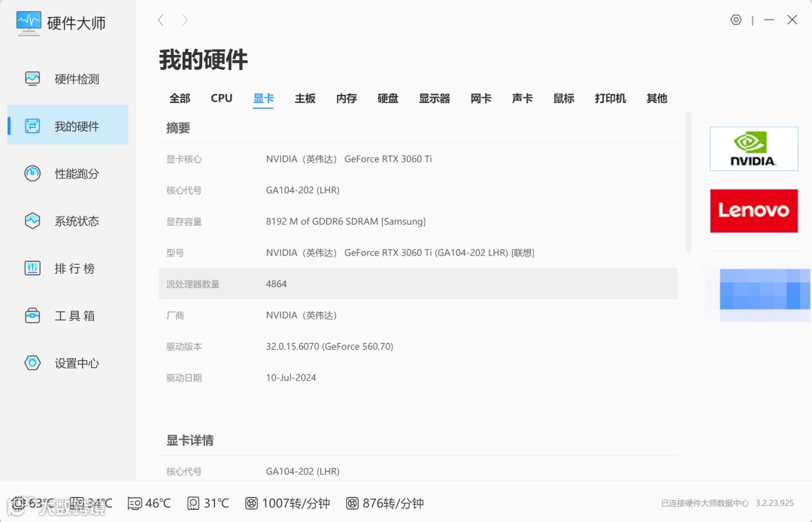Select the 显卡 tab
The height and width of the screenshot is (522, 812).
(263, 99)
